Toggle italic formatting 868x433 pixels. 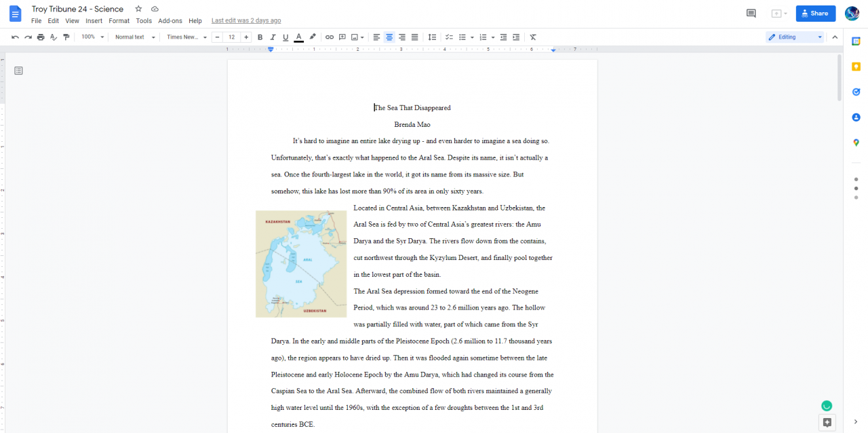pyautogui.click(x=273, y=37)
